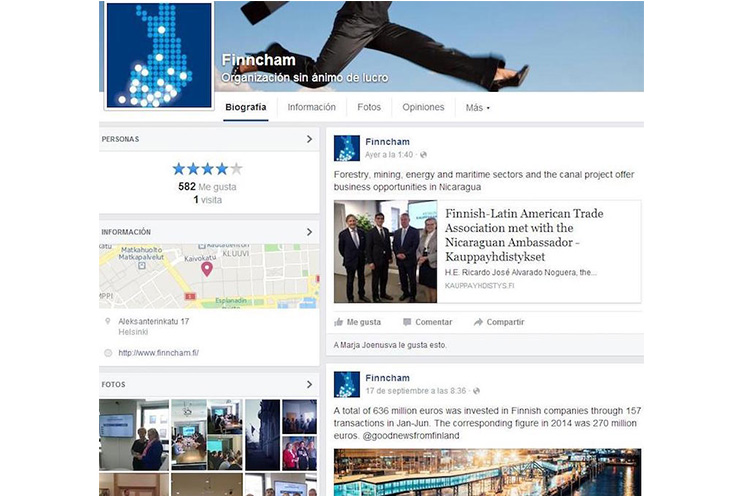Open the Finnish-Latin American Trade Association headline
Image resolution: width=744 pixels, height=496 pixels.
coord(524,235)
